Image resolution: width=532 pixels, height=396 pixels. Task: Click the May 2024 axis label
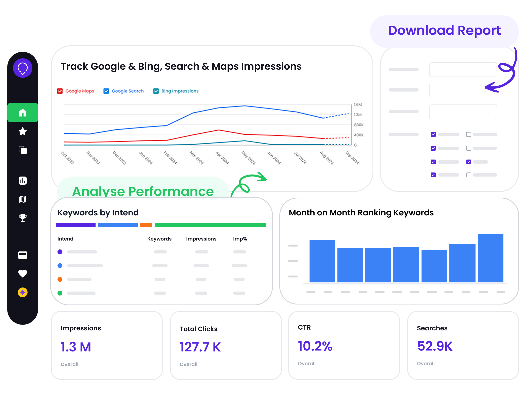coord(248,158)
